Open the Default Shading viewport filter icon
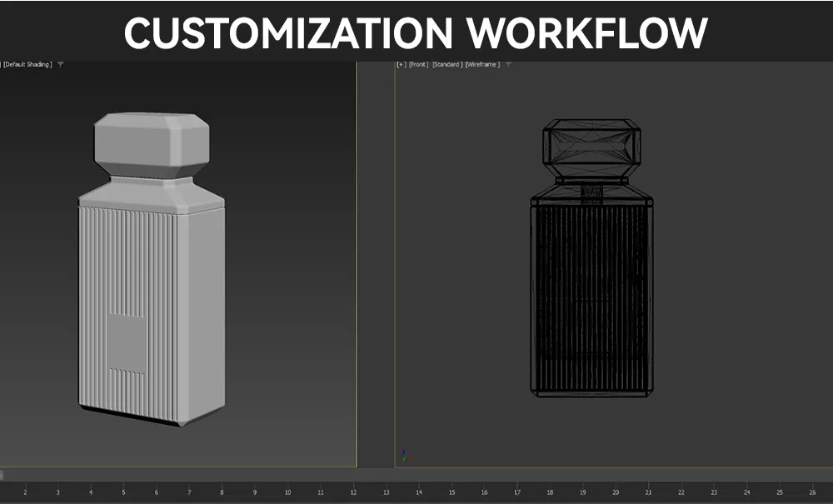The height and width of the screenshot is (504, 833). [x=60, y=65]
